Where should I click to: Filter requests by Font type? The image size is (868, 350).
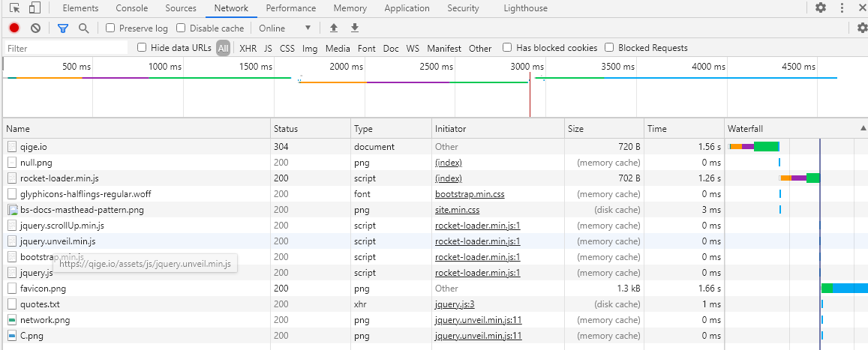pyautogui.click(x=366, y=49)
